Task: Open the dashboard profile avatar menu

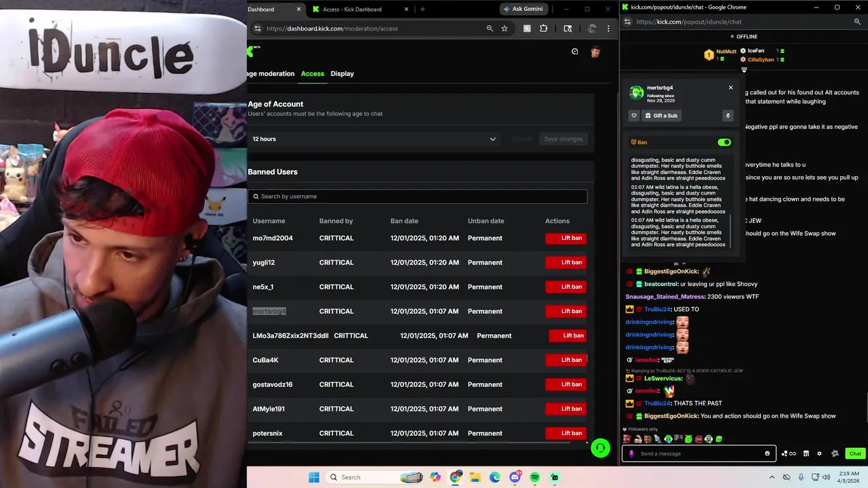Action: coord(595,52)
